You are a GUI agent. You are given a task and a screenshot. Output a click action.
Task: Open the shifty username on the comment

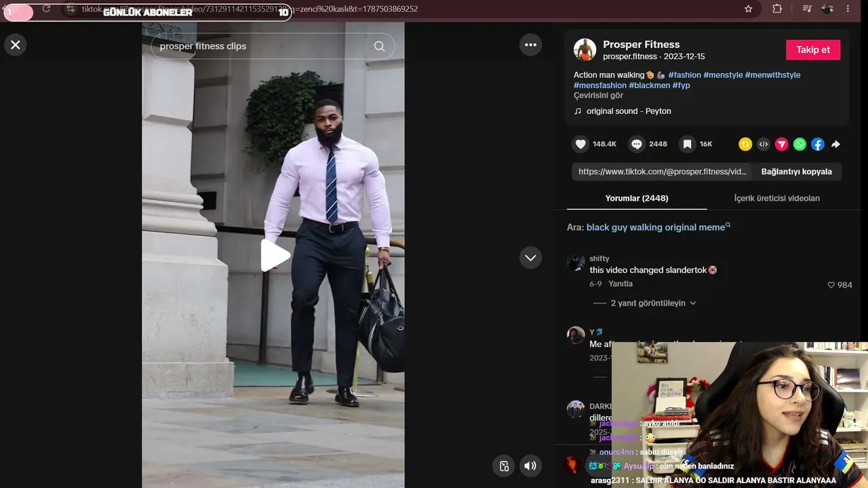(599, 258)
